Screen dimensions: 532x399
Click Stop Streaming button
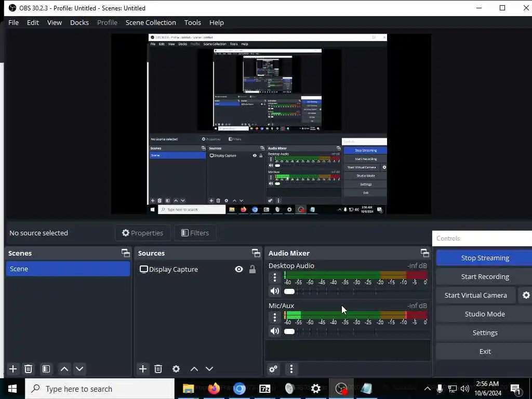[x=484, y=258]
